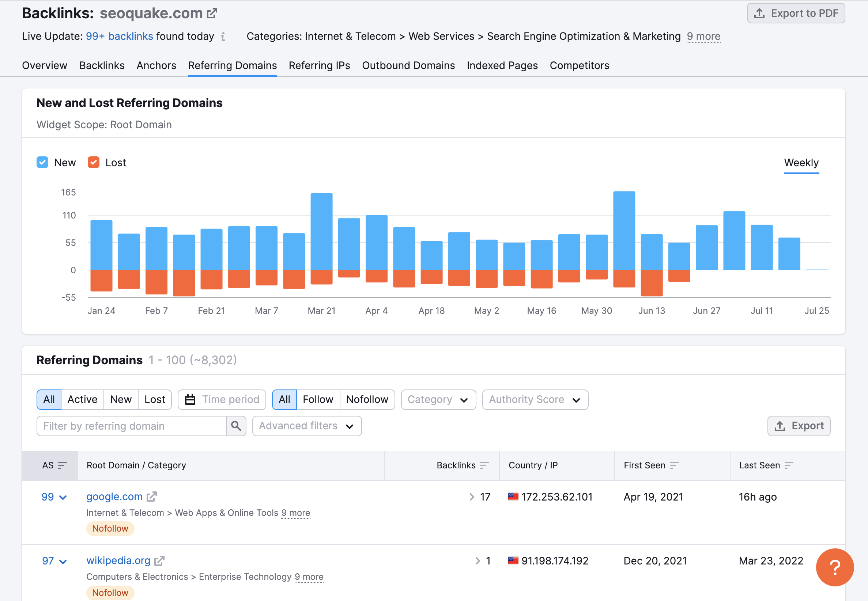Select the Follow link filter
Screen dimensions: 868x601
point(318,400)
